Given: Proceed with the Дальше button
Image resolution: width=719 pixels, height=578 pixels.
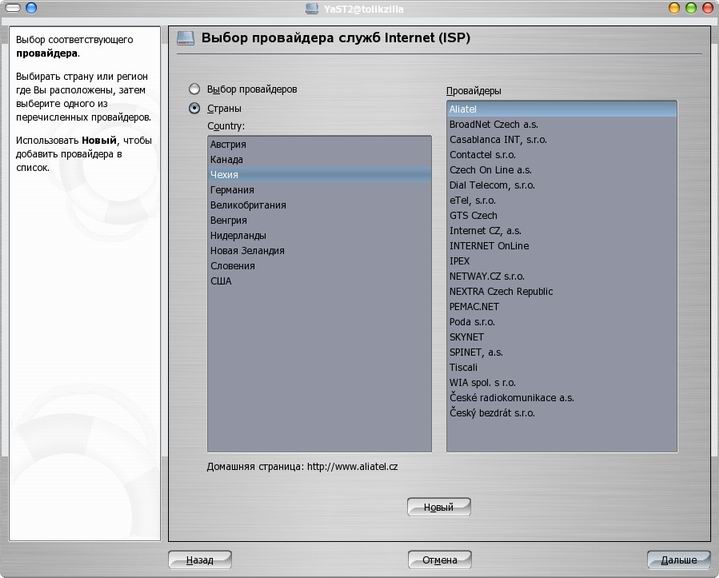Looking at the screenshot, I should click(678, 560).
